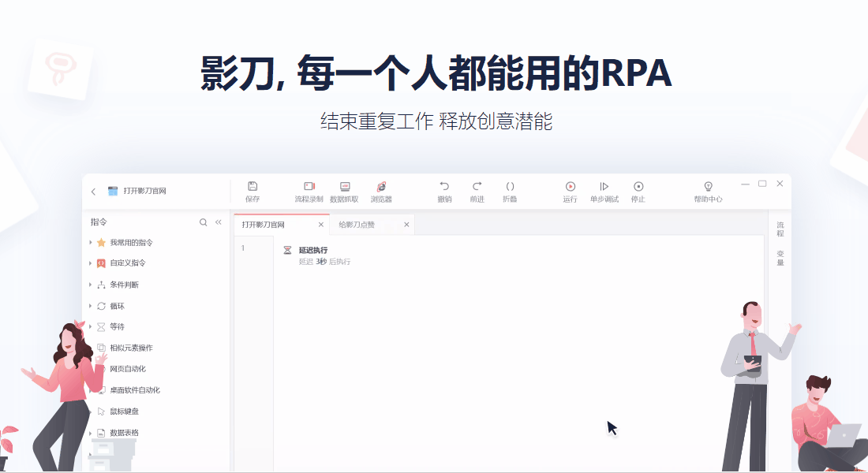The height and width of the screenshot is (473, 868).
Task: Expand the 我常用的指令 tree arrow
Action: 90,242
